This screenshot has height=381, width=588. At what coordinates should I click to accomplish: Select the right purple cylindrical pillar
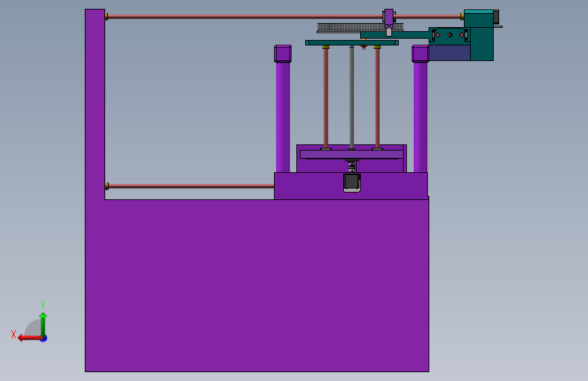pyautogui.click(x=420, y=117)
